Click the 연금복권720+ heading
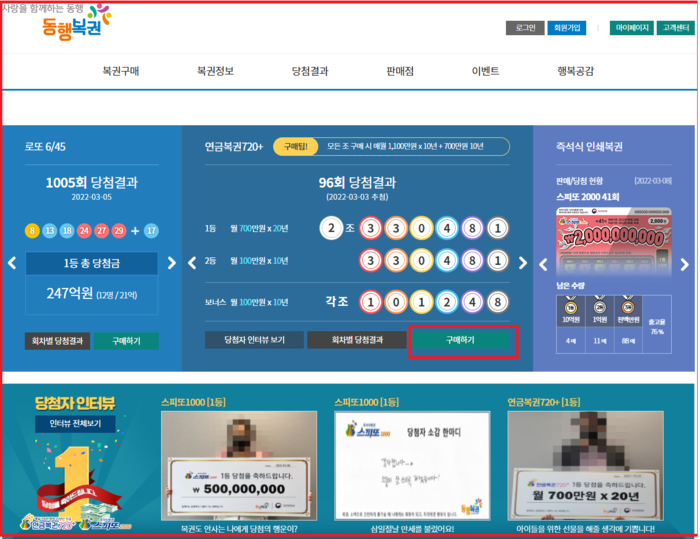 pyautogui.click(x=234, y=146)
